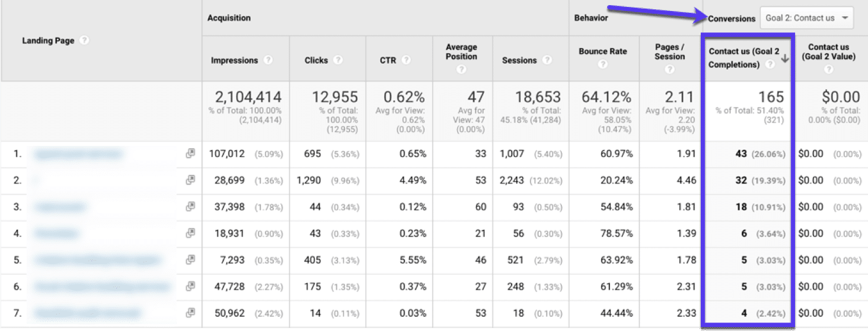
Task: Click help icon beside Landing Page header
Action: [x=84, y=41]
